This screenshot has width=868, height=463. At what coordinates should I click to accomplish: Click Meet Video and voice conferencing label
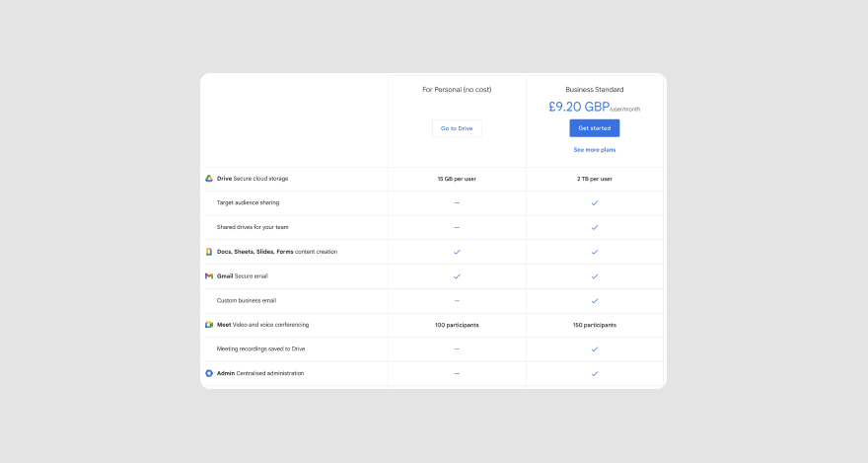(263, 325)
